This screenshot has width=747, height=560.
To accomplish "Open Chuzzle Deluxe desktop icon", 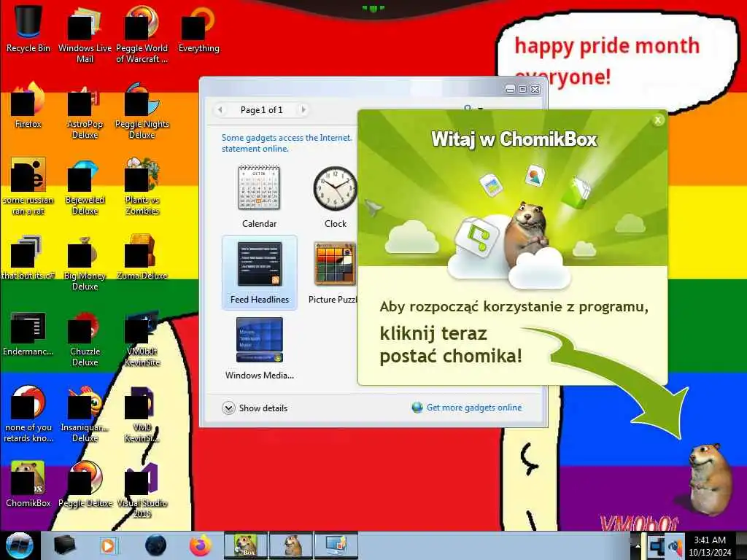I will pyautogui.click(x=85, y=338).
